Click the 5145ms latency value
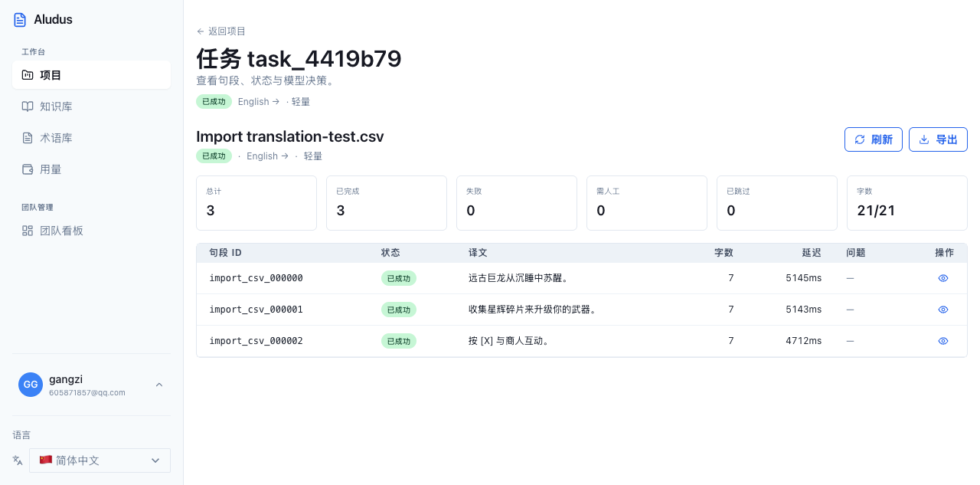 (x=803, y=278)
